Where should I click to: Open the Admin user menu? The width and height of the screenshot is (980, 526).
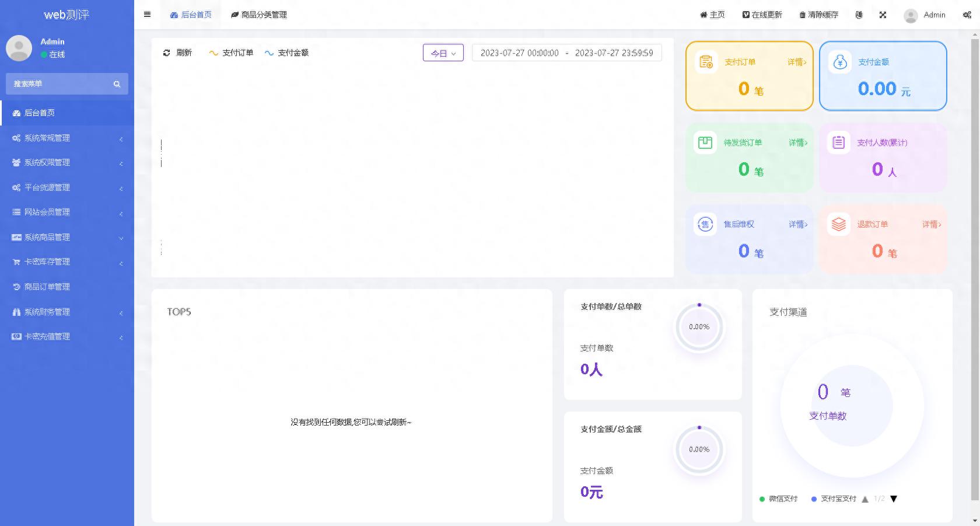click(x=925, y=15)
